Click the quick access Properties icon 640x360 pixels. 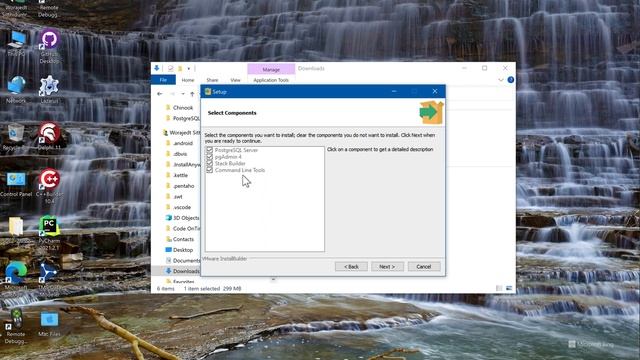tap(171, 68)
